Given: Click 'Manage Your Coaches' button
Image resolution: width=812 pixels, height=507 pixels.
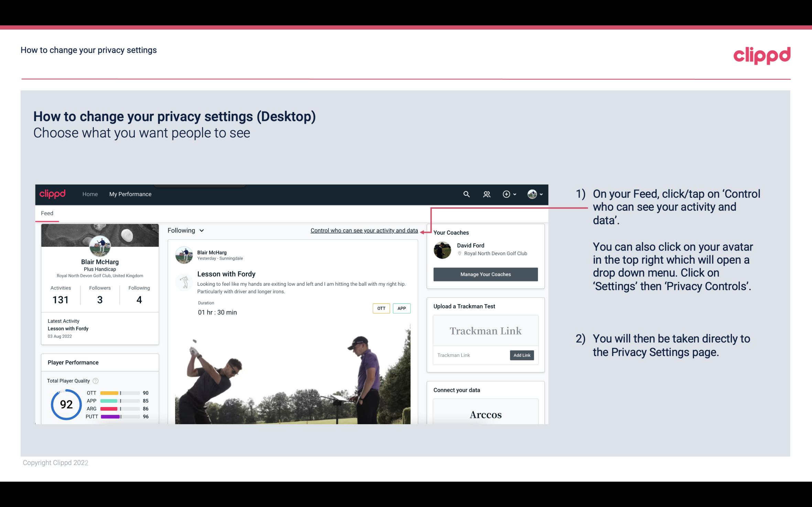Looking at the screenshot, I should pyautogui.click(x=485, y=274).
